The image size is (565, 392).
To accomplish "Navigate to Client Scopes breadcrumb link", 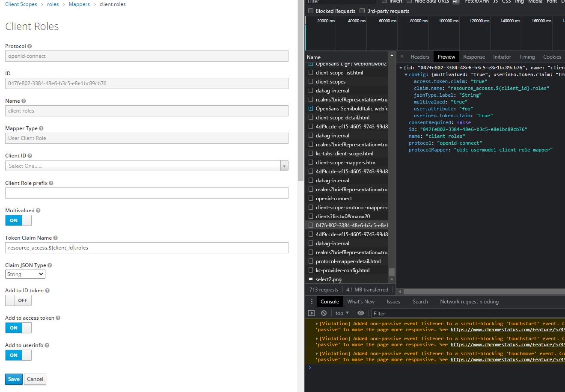I will [x=21, y=4].
